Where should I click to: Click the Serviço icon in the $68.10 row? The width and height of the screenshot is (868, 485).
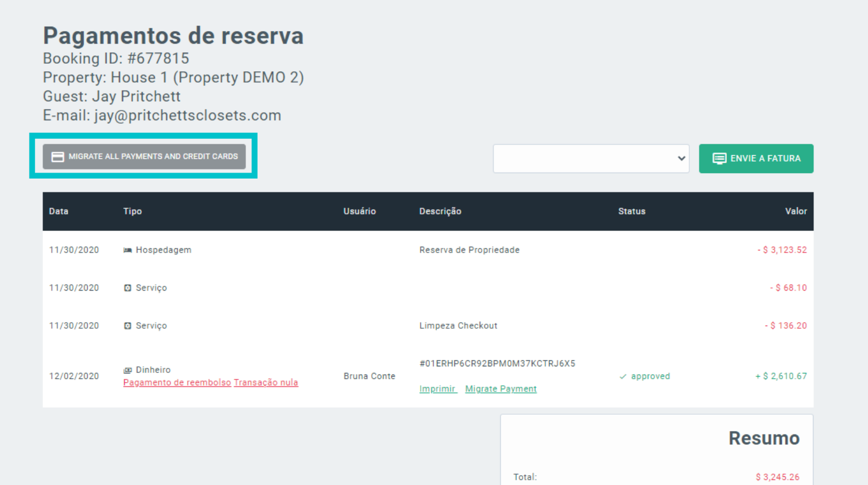pyautogui.click(x=128, y=288)
